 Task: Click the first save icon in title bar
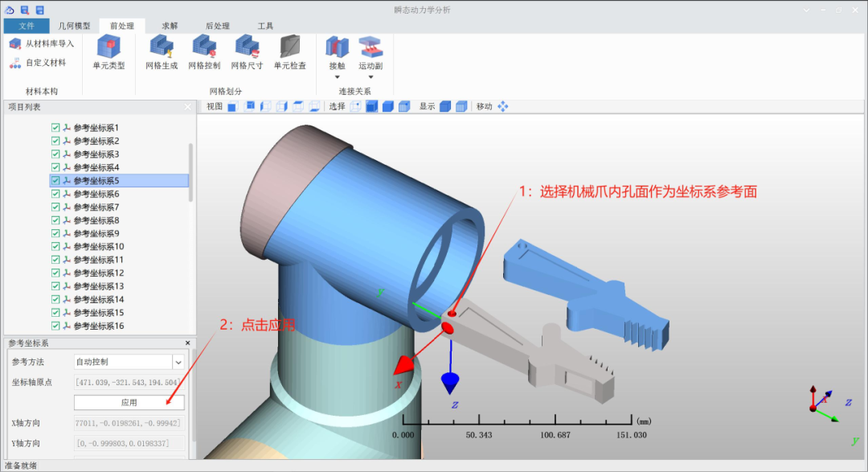pos(25,10)
